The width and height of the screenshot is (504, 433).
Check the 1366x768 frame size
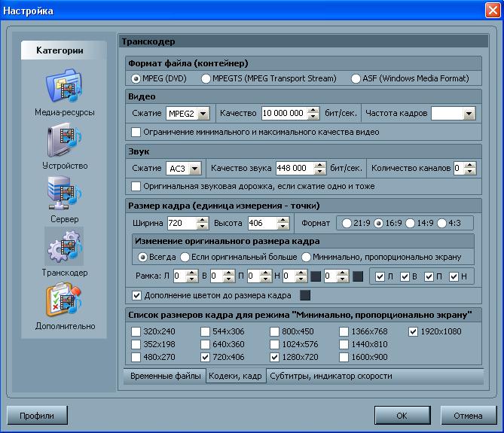(344, 331)
